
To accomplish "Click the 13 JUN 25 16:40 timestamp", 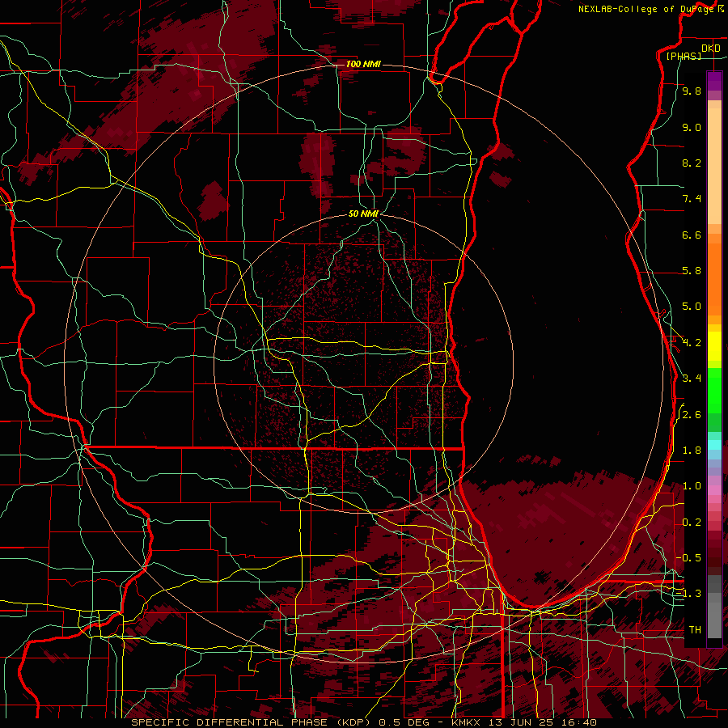I will (x=542, y=722).
